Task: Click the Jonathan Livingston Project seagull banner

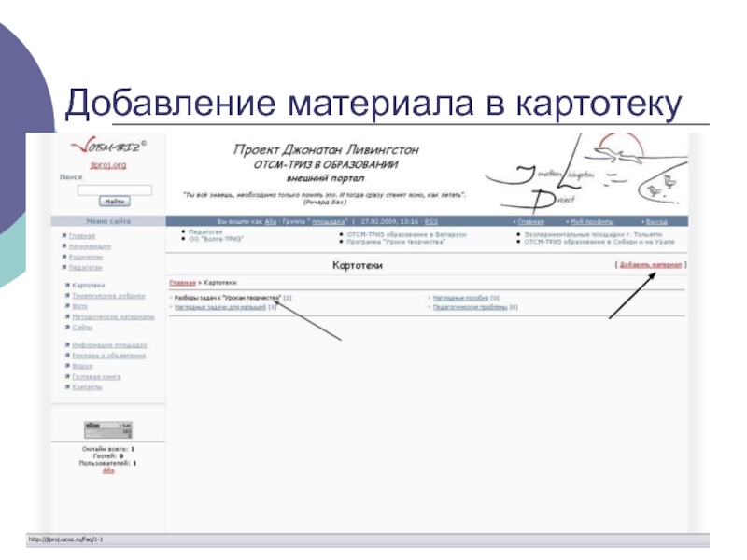Action: coord(586,174)
